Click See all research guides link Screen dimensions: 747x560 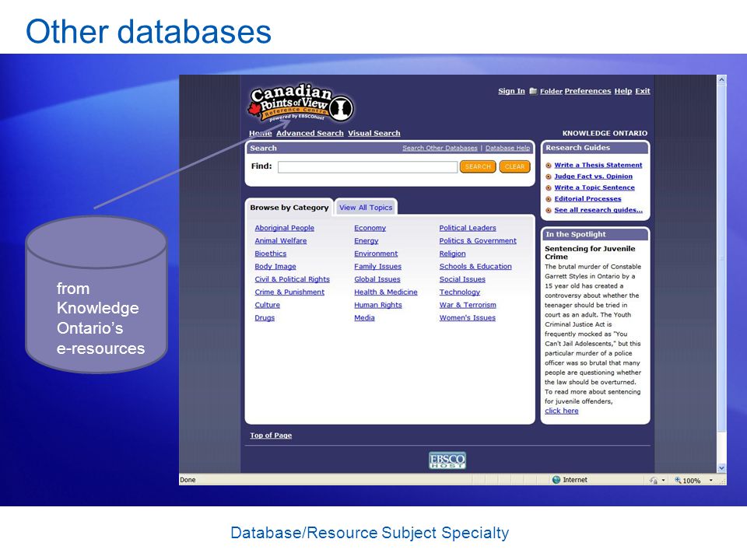click(598, 210)
